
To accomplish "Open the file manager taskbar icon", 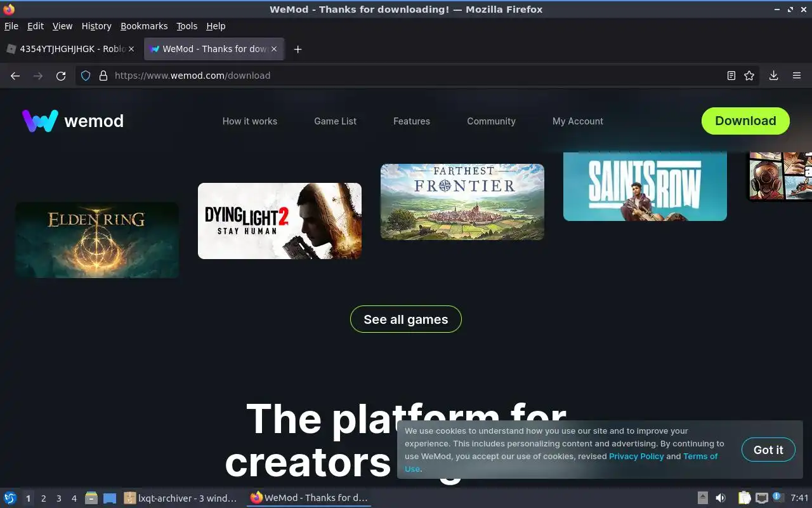I will [x=91, y=498].
